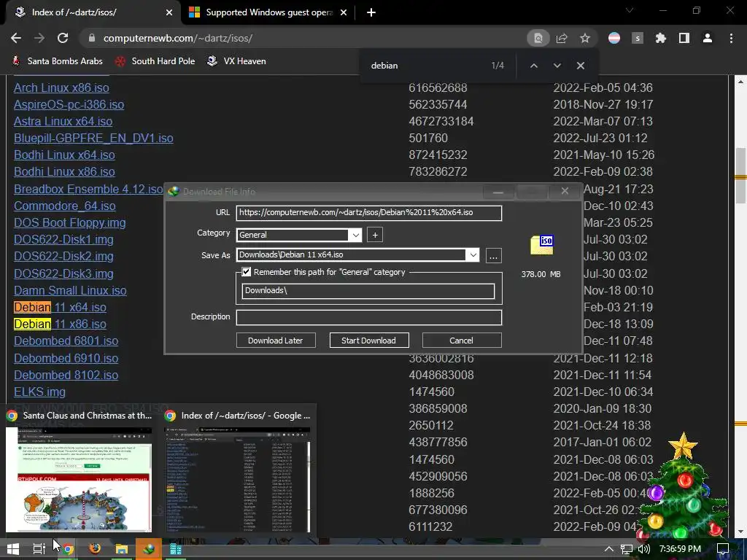Open the Chrome profile menu
The width and height of the screenshot is (747, 560).
coord(708,38)
